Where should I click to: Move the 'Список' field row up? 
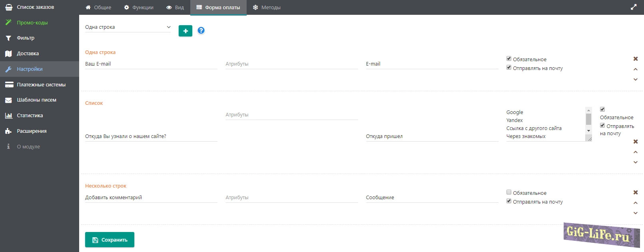(635, 152)
